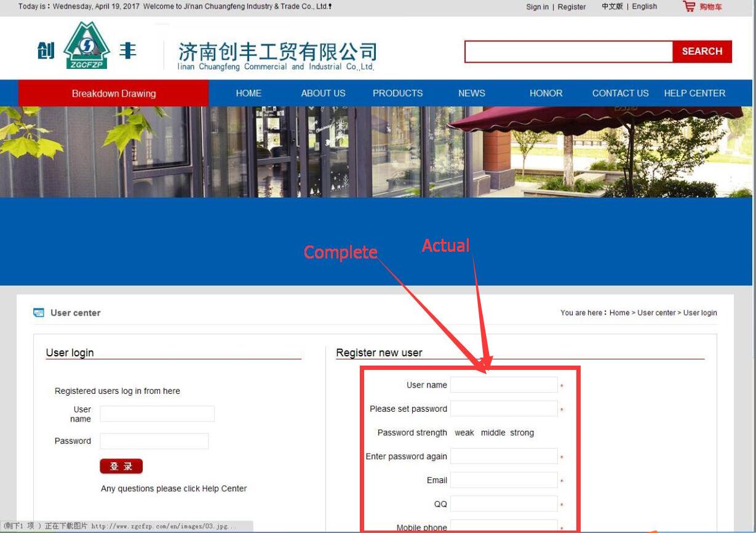Screen dimensions: 756x533
Task: Click the 'Password strength' label
Action: (412, 433)
